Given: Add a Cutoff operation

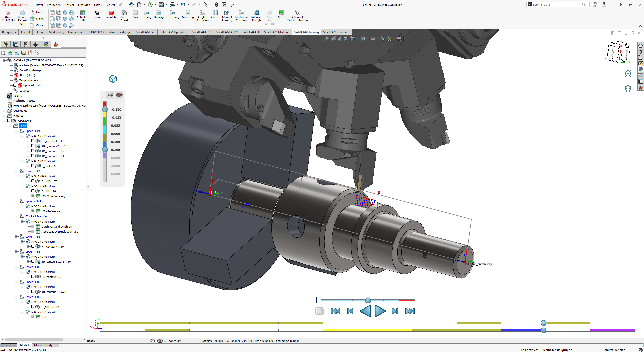Looking at the screenshot, I should tap(215, 15).
